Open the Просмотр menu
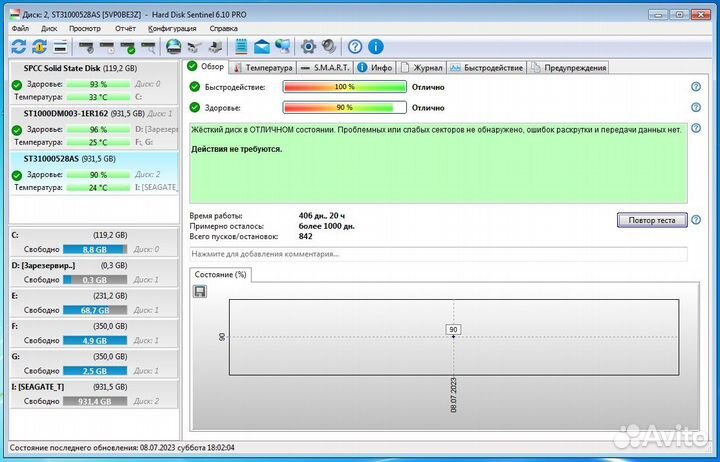Image resolution: width=720 pixels, height=462 pixels. [84, 28]
